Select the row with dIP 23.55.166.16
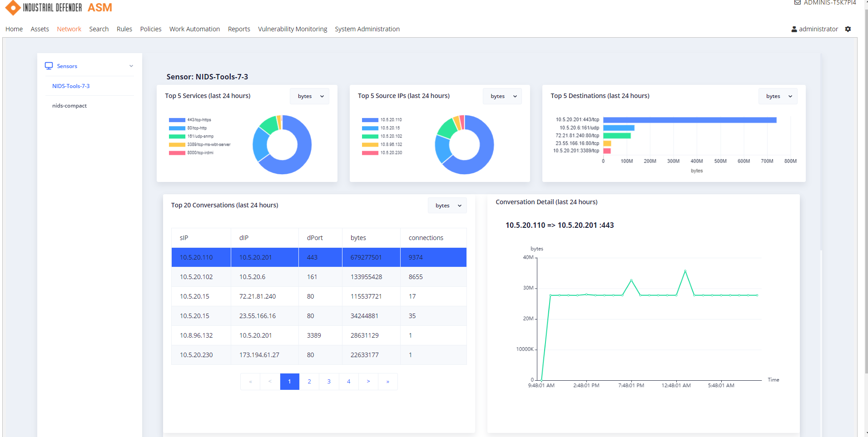The height and width of the screenshot is (437, 868). (319, 316)
